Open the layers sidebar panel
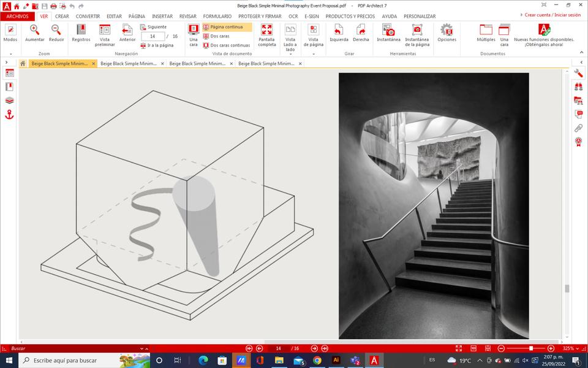This screenshot has width=588, height=368. click(9, 100)
